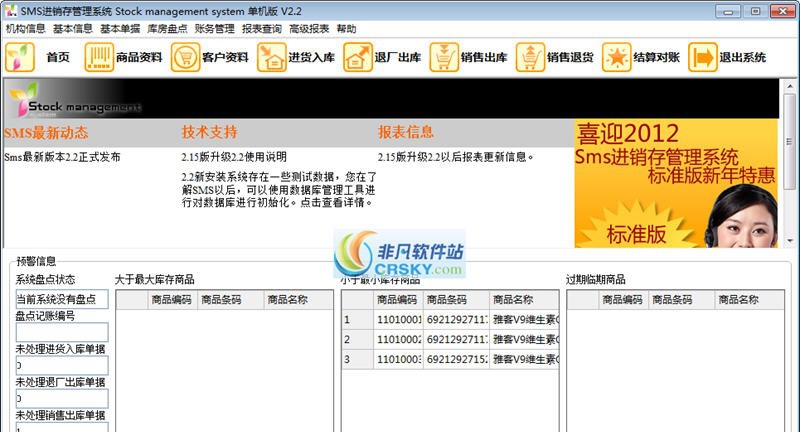This screenshot has height=432, width=800.
Task: Click 商品条码 header in 小于最小库存商品 table
Action: pyautogui.click(x=456, y=300)
